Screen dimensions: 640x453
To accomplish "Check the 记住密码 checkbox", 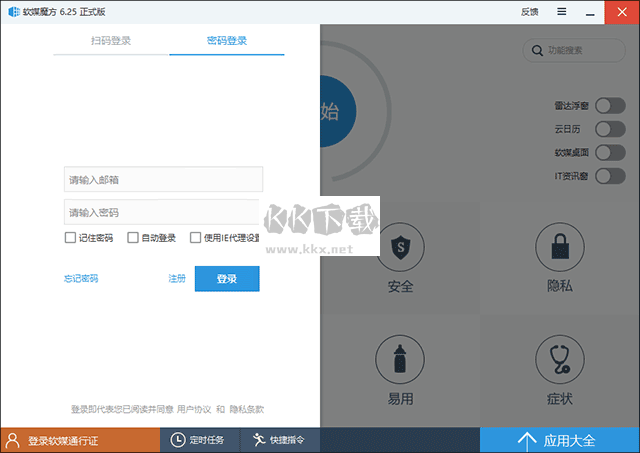I will point(70,238).
